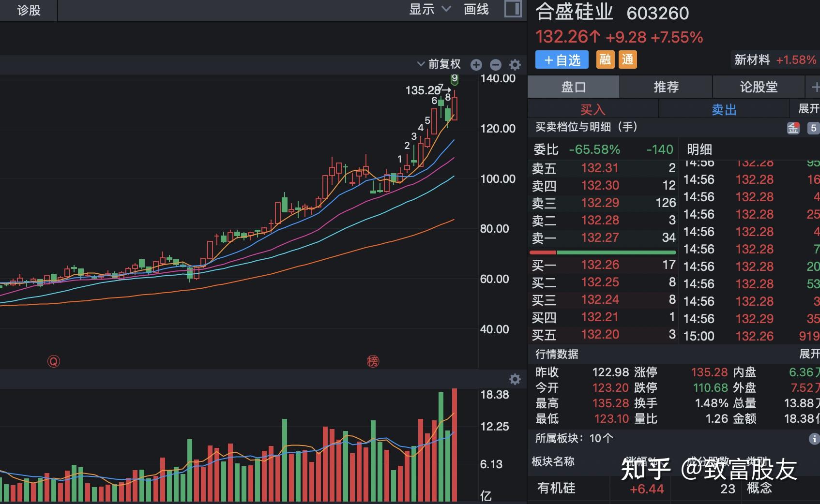Expand the order book with 展开
This screenshot has width=820, height=504.
(808, 108)
